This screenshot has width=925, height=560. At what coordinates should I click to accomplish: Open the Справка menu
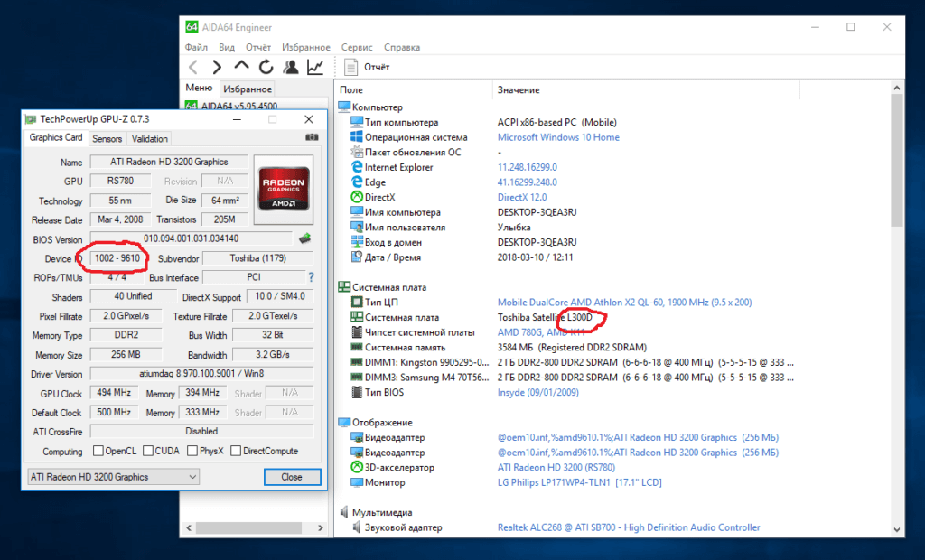[402, 47]
